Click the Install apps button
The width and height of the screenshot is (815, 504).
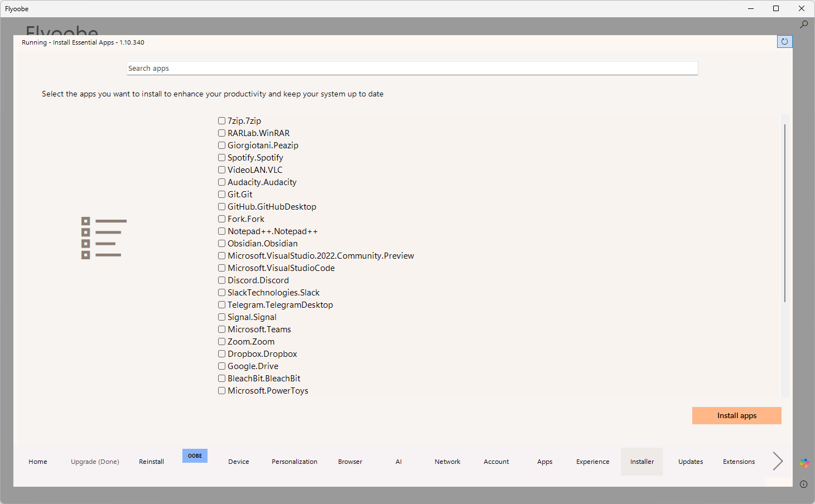click(737, 415)
